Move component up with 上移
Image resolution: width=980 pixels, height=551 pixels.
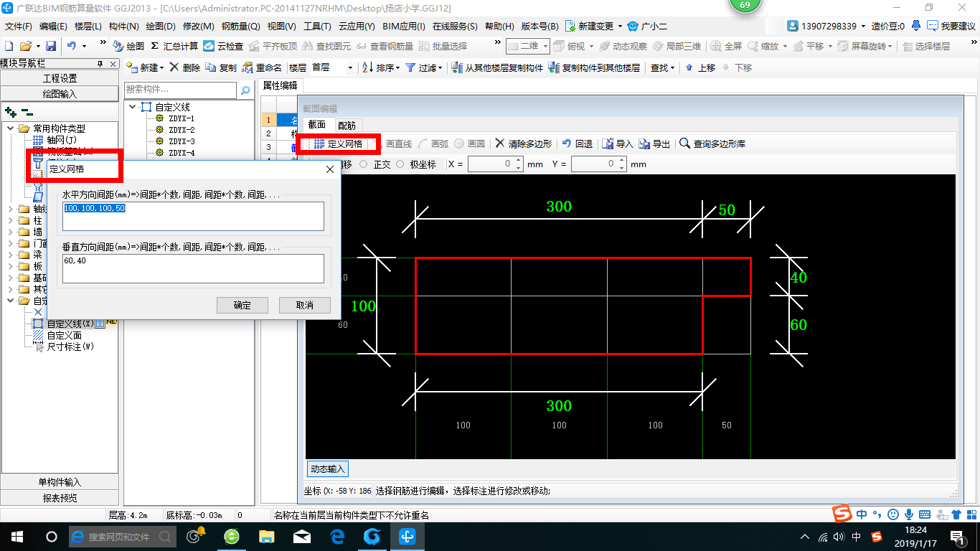click(700, 67)
